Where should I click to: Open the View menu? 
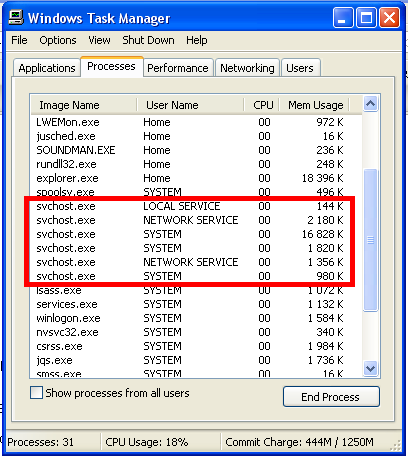click(99, 40)
